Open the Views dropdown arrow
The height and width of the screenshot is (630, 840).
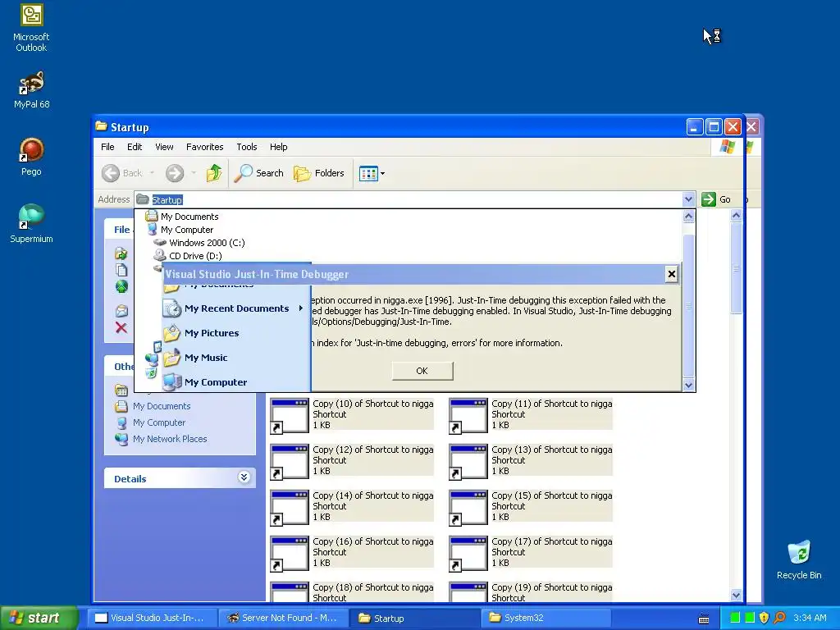point(382,174)
